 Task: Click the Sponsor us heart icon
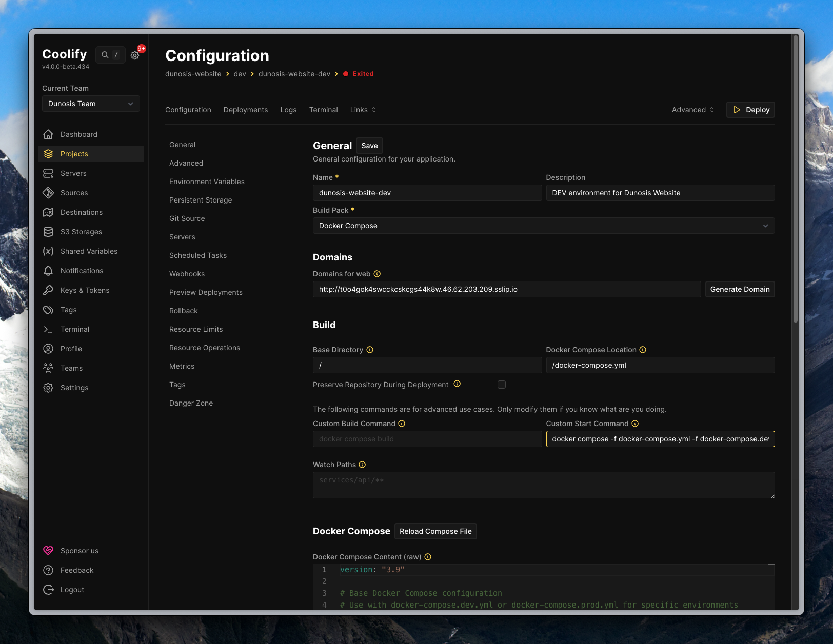[48, 550]
